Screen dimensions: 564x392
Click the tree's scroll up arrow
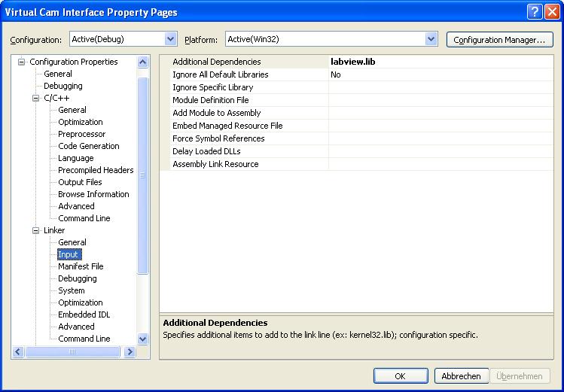[x=143, y=62]
